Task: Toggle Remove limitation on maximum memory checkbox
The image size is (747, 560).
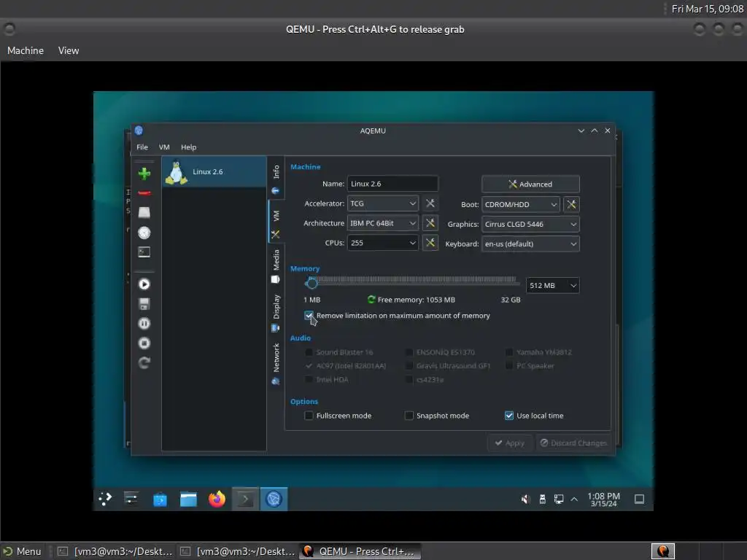Action: pyautogui.click(x=309, y=316)
